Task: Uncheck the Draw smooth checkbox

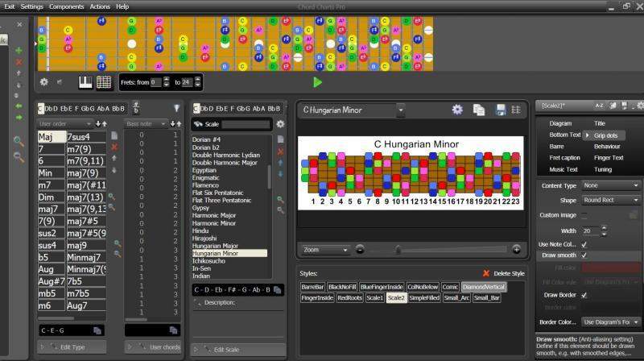Action: click(584, 255)
